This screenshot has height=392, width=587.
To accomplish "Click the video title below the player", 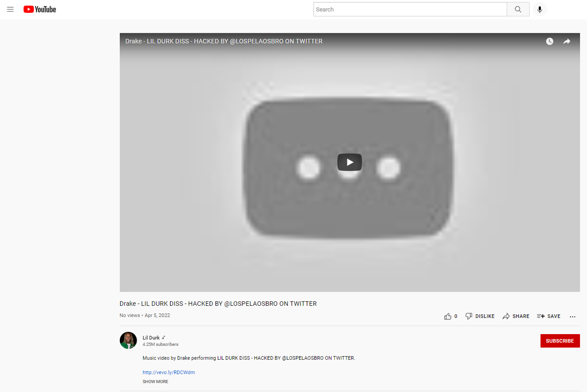I will tap(218, 304).
